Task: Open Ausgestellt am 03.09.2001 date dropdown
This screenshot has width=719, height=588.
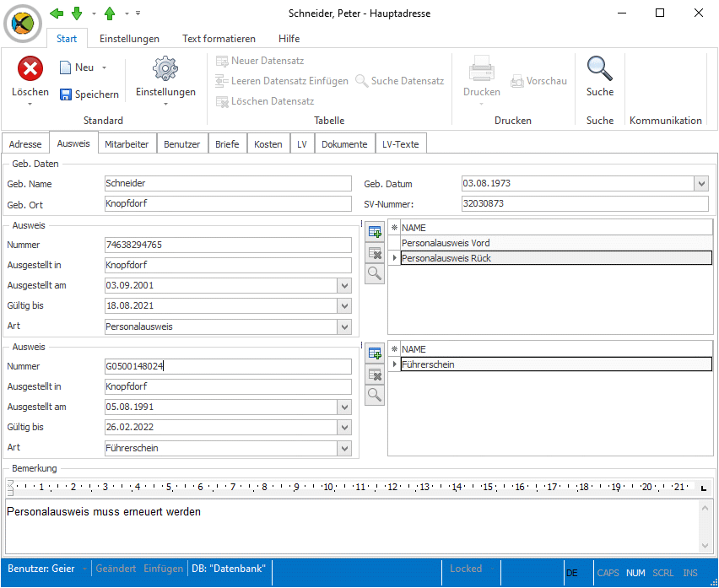Action: pyautogui.click(x=345, y=286)
